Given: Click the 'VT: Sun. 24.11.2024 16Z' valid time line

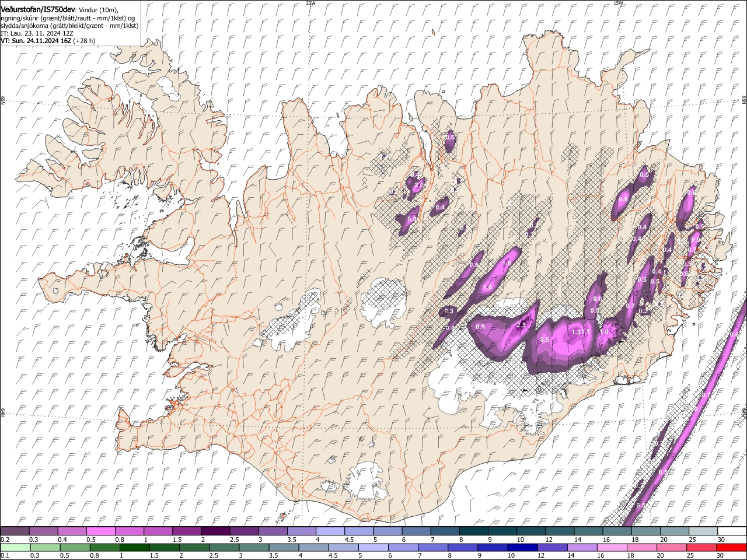Looking at the screenshot, I should tap(36, 41).
